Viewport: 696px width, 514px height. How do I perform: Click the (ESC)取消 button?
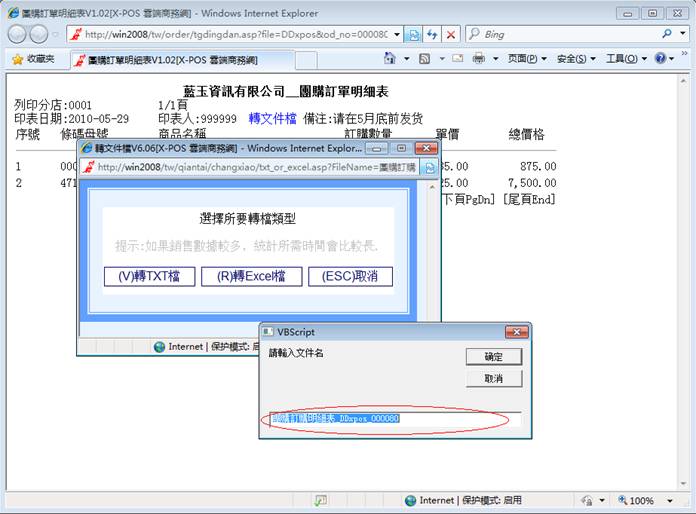tap(350, 276)
